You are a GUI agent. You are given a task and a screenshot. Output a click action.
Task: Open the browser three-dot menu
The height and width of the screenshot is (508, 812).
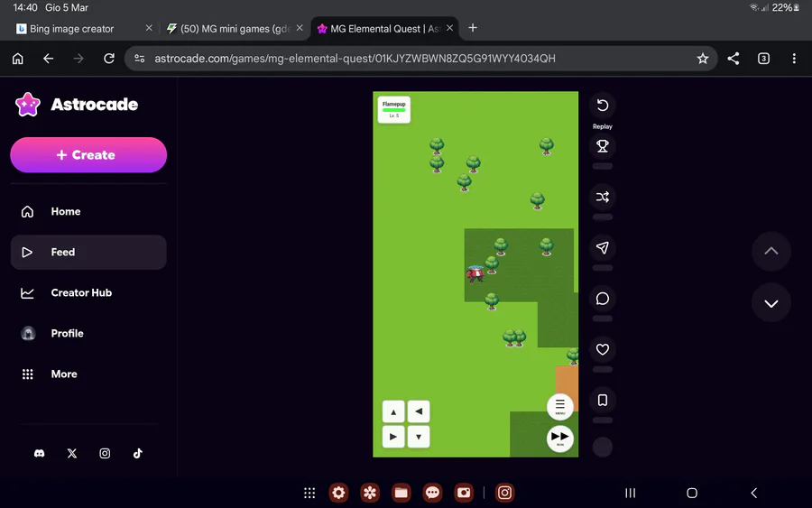pos(794,59)
